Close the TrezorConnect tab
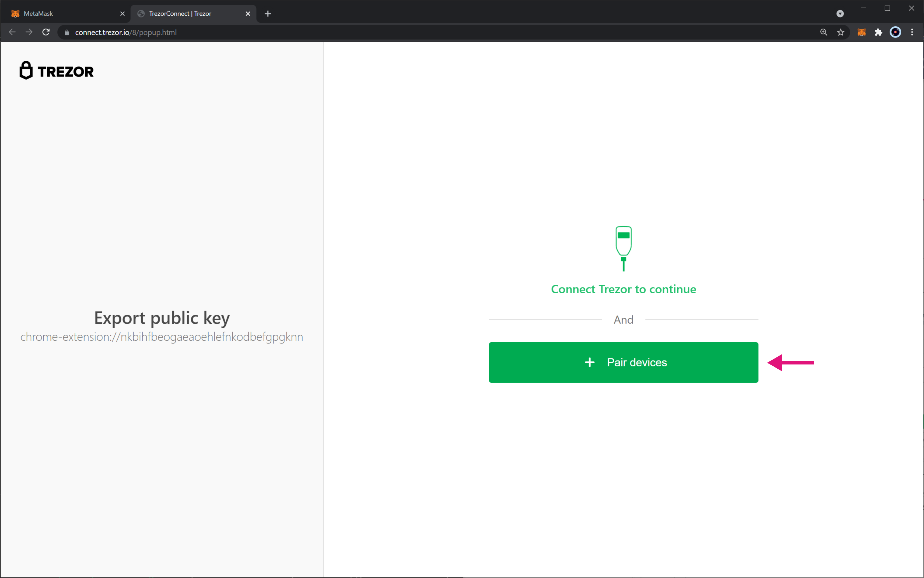Screen dimensions: 924x578 tap(248, 14)
